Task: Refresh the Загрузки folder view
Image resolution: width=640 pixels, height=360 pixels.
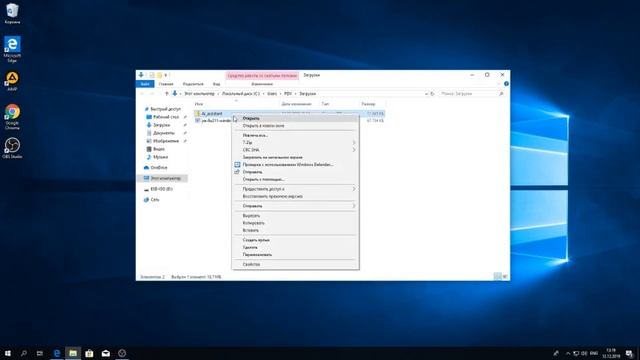Action: pos(432,93)
